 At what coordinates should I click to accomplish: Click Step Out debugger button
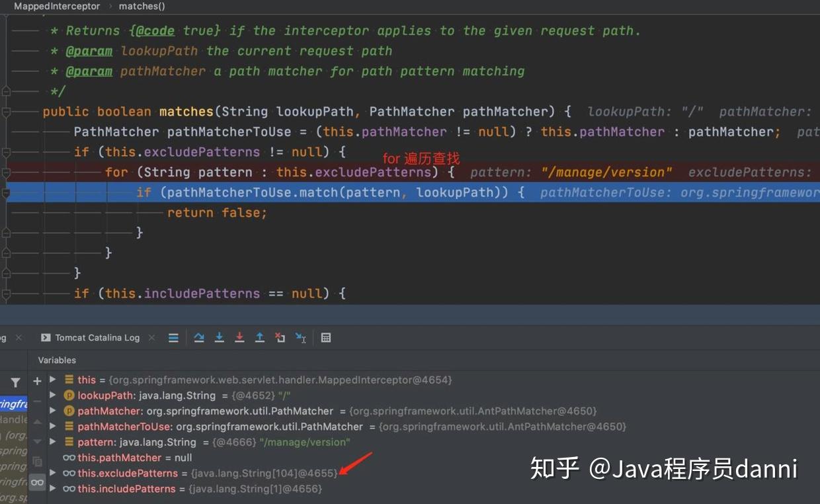(260, 337)
